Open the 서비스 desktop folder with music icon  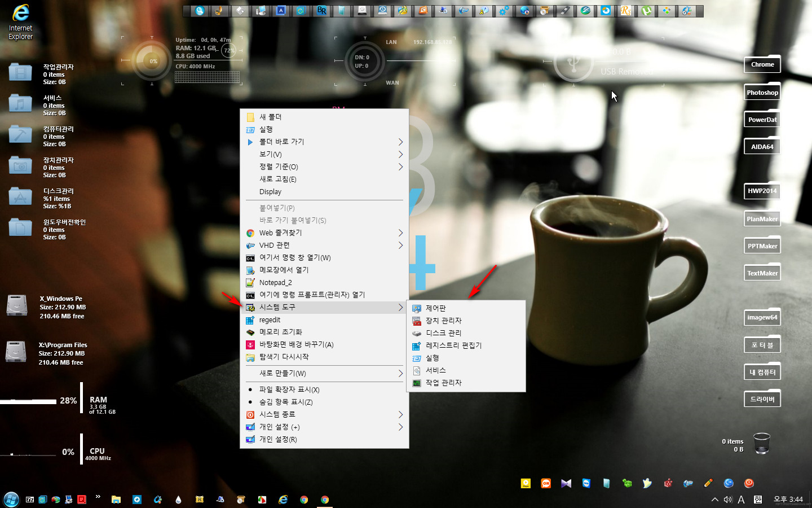click(20, 104)
